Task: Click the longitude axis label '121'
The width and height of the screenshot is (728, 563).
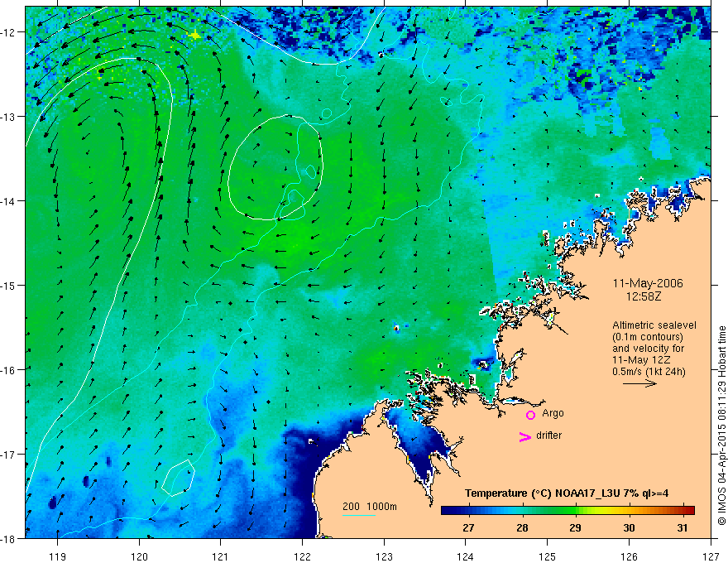Action: click(221, 556)
